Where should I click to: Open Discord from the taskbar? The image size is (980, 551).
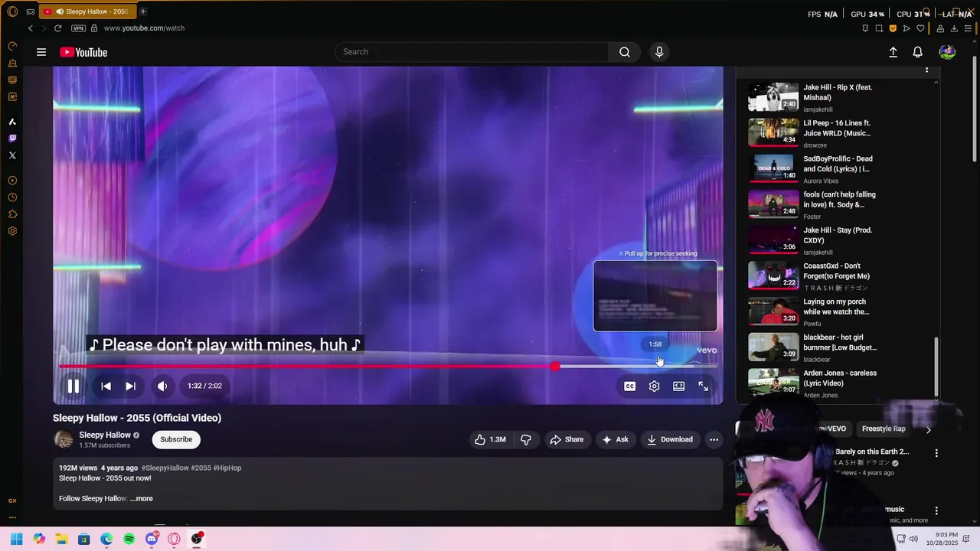click(x=152, y=539)
